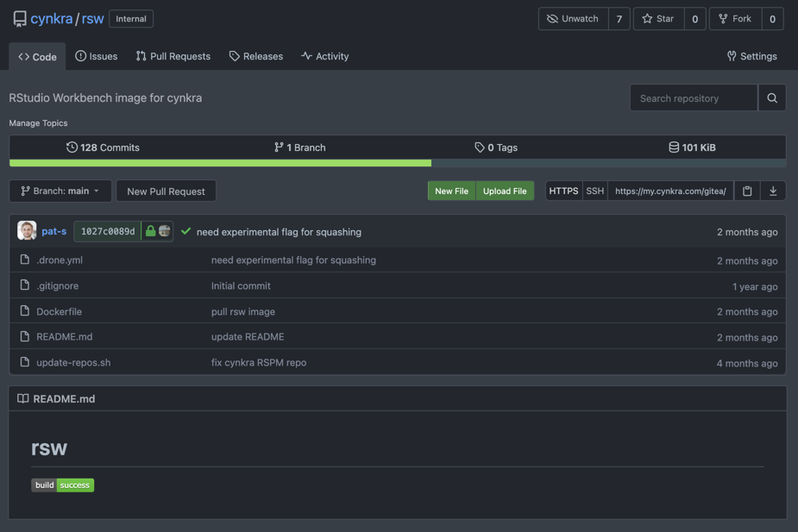Viewport: 798px width, 532px height.
Task: Open the Dockerfile file
Action: pos(59,311)
